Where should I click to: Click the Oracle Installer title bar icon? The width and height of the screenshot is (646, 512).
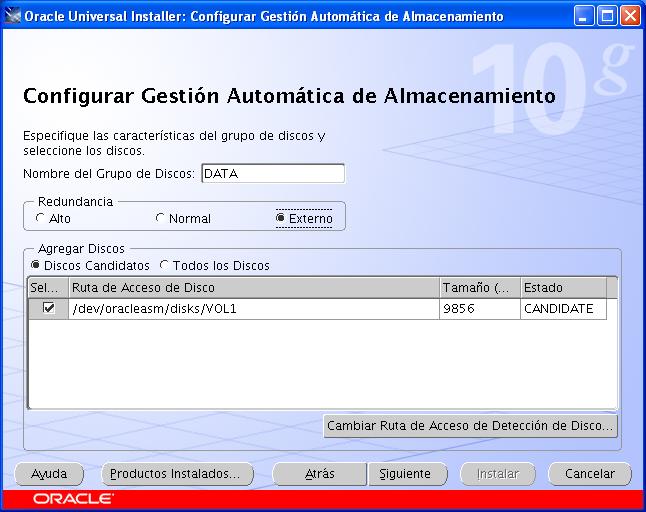click(12, 16)
